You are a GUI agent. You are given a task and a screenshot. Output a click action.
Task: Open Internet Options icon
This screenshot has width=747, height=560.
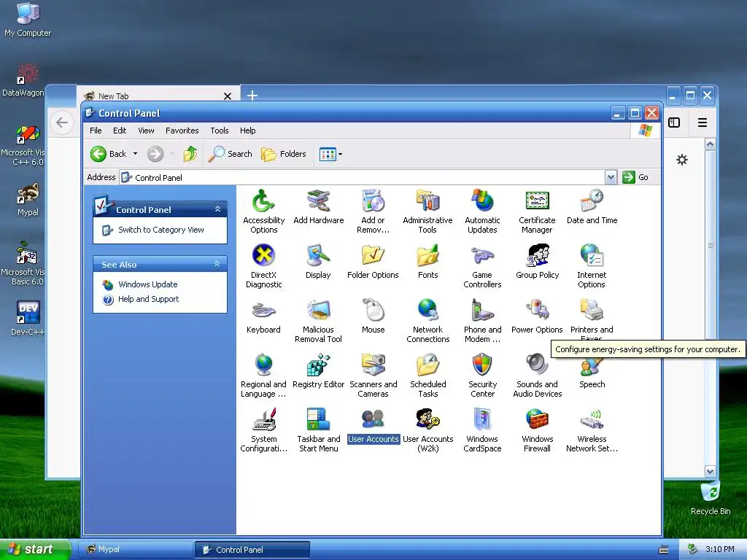coord(592,266)
